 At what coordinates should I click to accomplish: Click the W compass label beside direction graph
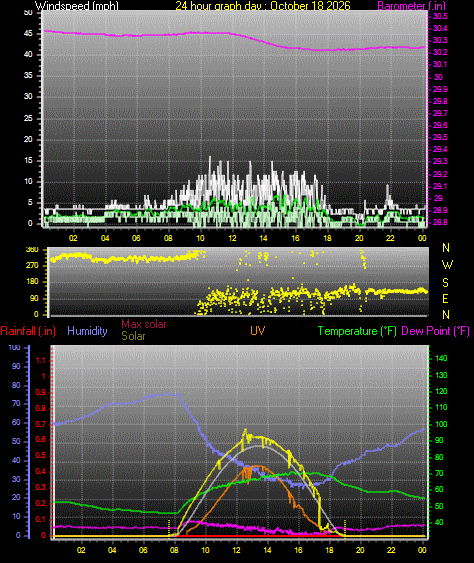[447, 265]
